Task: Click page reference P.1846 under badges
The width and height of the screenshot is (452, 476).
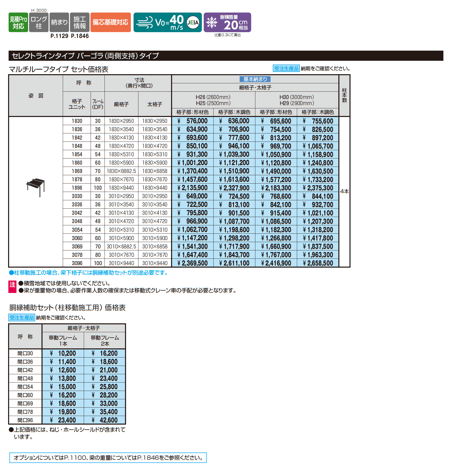Action: 80,36
